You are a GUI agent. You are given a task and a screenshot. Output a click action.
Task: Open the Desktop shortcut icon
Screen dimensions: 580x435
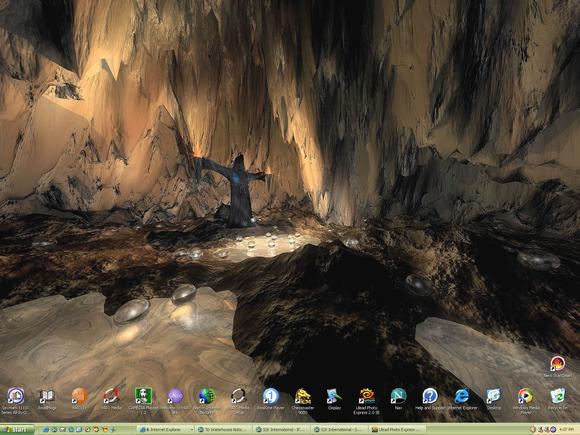(x=493, y=396)
